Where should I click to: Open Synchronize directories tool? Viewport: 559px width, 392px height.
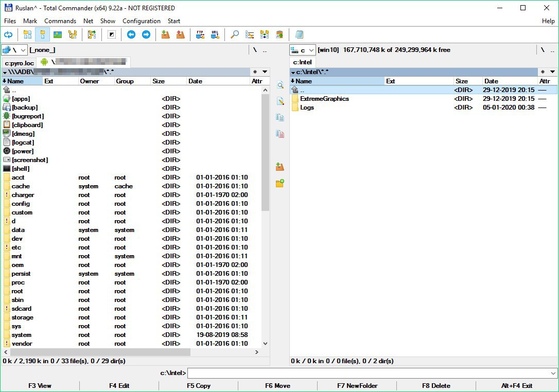coord(265,34)
